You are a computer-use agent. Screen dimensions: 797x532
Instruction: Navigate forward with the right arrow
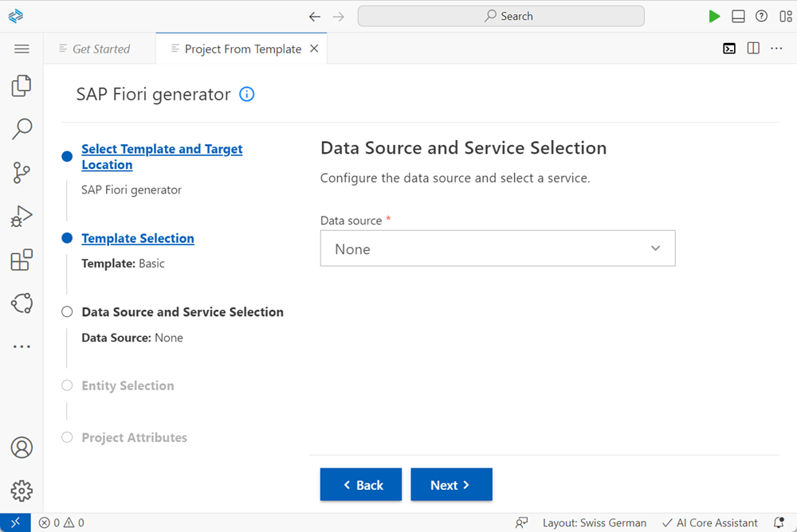tap(339, 17)
